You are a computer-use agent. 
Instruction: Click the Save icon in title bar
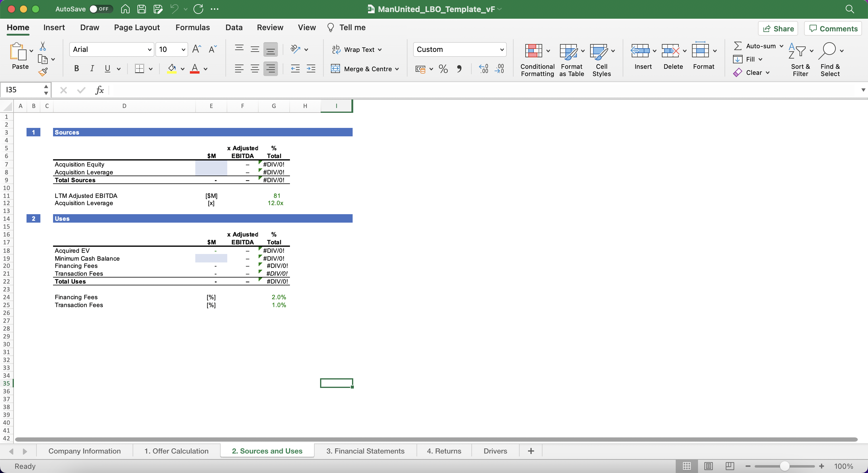pyautogui.click(x=142, y=9)
